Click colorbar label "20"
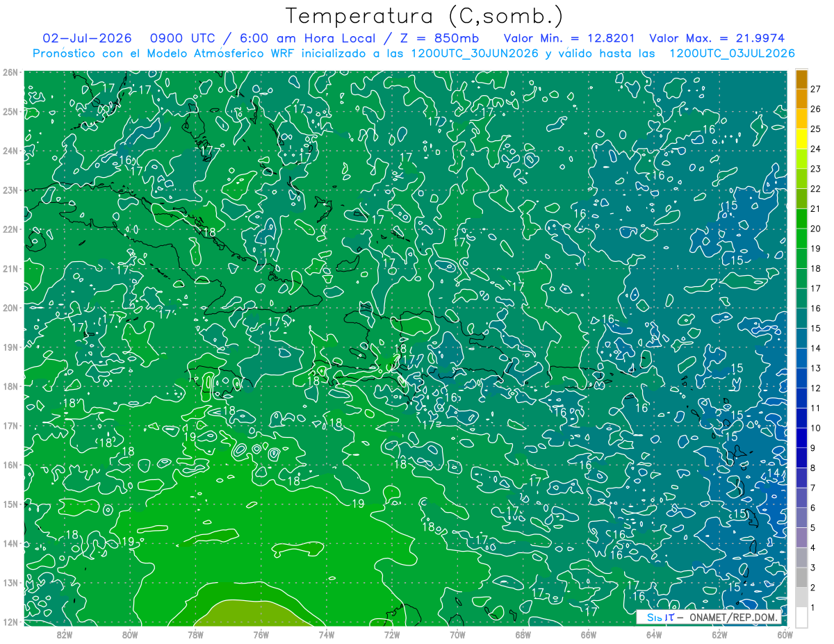The height and width of the screenshot is (644, 834). pyautogui.click(x=816, y=229)
